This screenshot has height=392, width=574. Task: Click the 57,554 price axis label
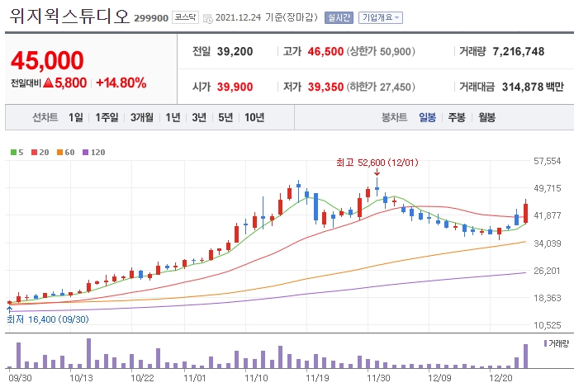coord(548,161)
